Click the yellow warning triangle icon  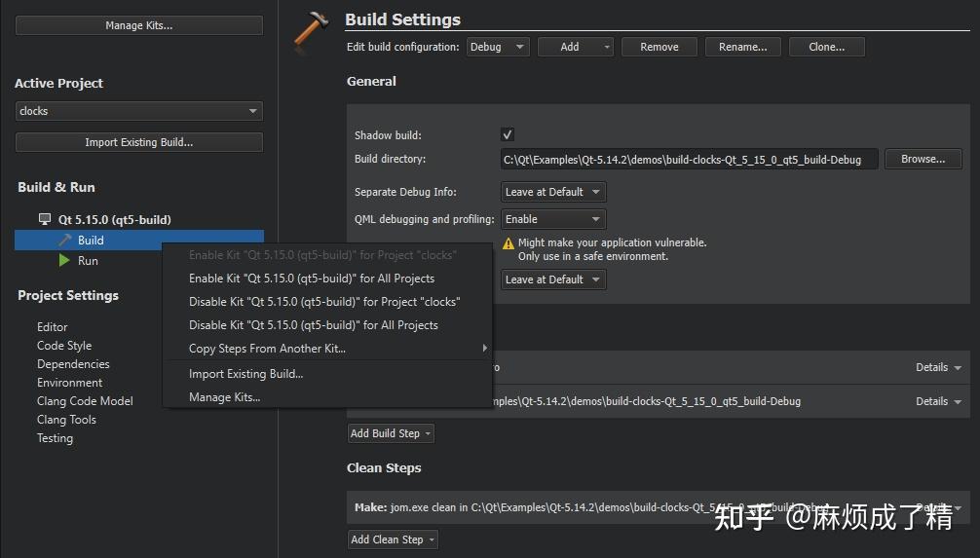pyautogui.click(x=508, y=243)
